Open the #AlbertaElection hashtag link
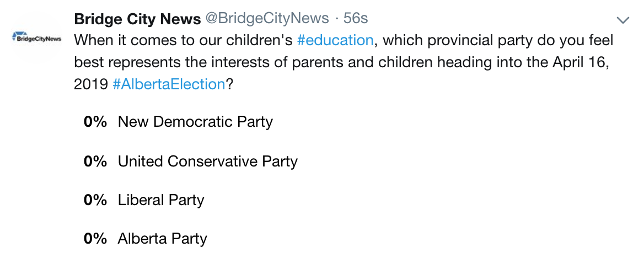The width and height of the screenshot is (644, 269). [168, 84]
